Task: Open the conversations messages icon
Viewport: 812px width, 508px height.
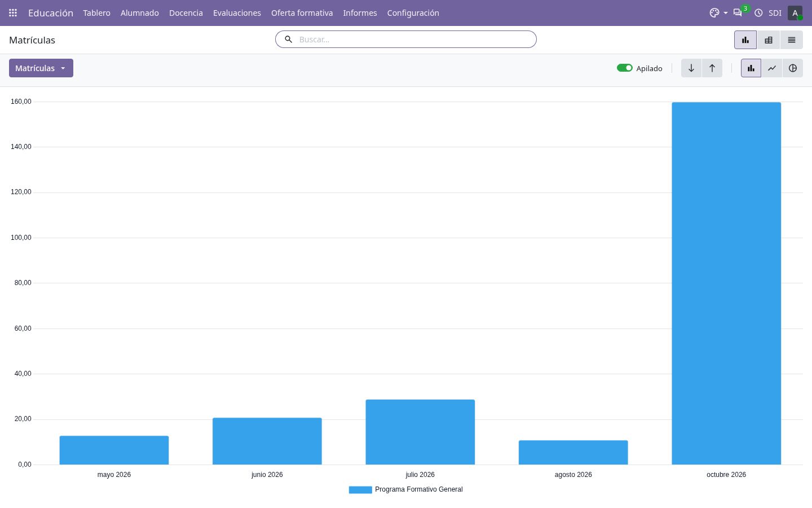Action: [x=738, y=12]
